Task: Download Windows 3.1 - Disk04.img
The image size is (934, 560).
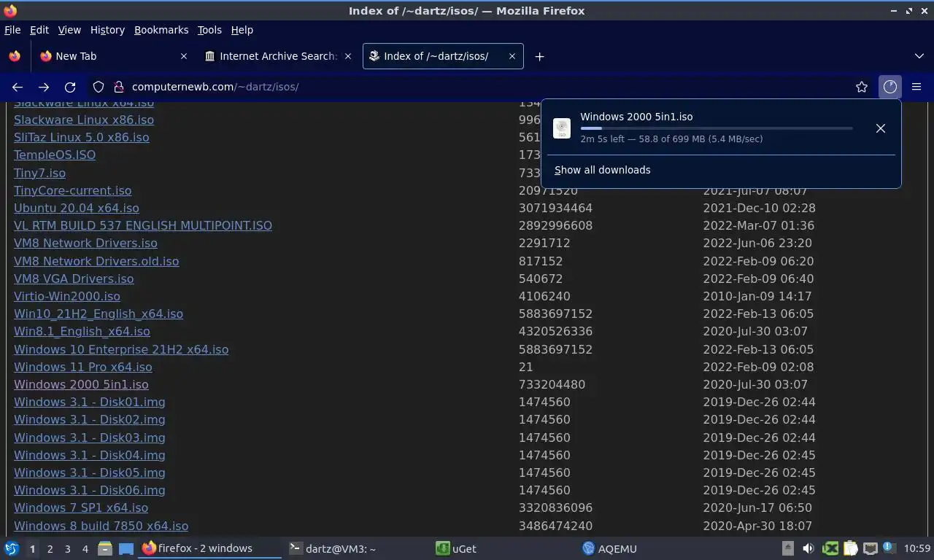Action: coord(90,455)
